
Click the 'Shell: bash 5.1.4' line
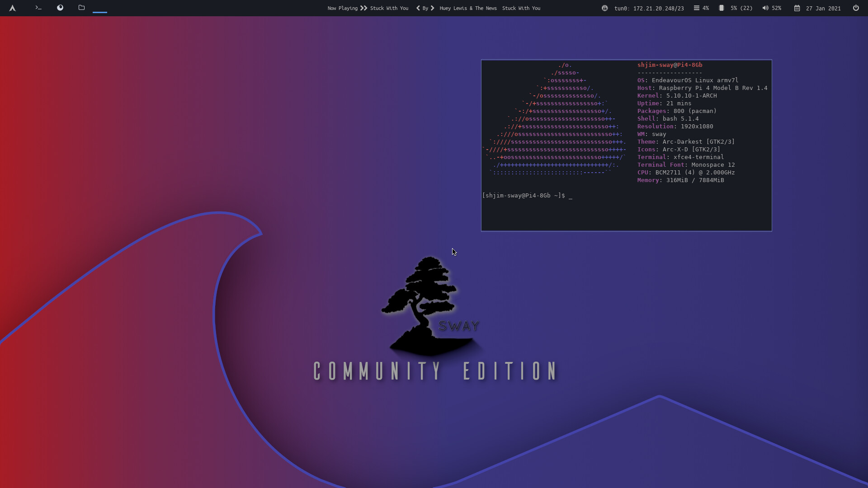tap(668, 119)
